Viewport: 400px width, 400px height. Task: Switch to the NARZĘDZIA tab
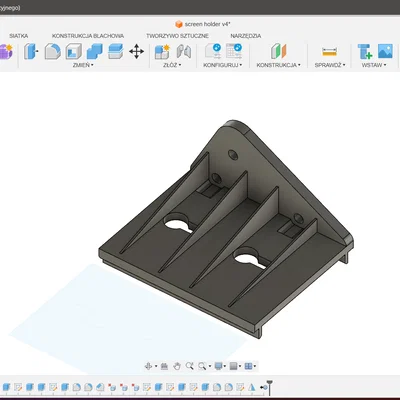pos(246,36)
